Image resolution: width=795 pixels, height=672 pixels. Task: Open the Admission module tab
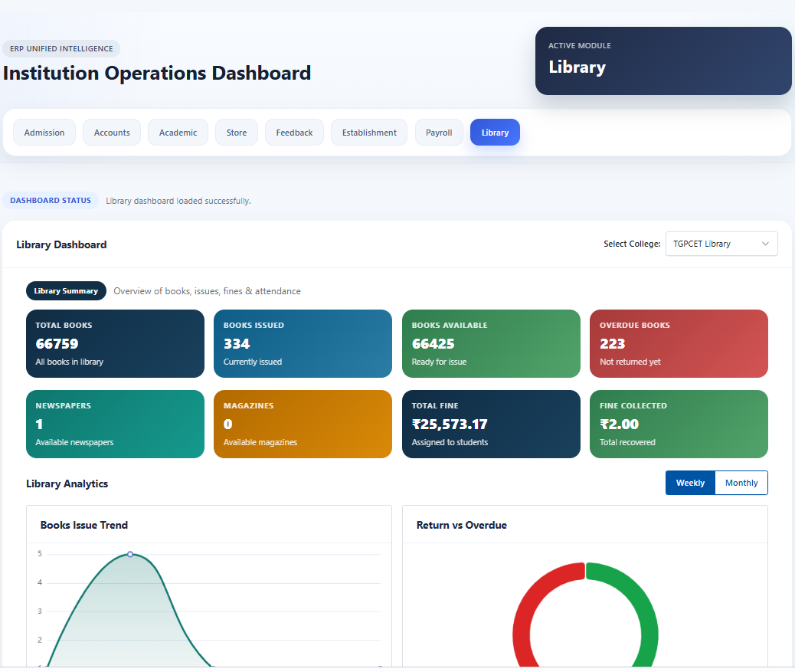pos(44,133)
